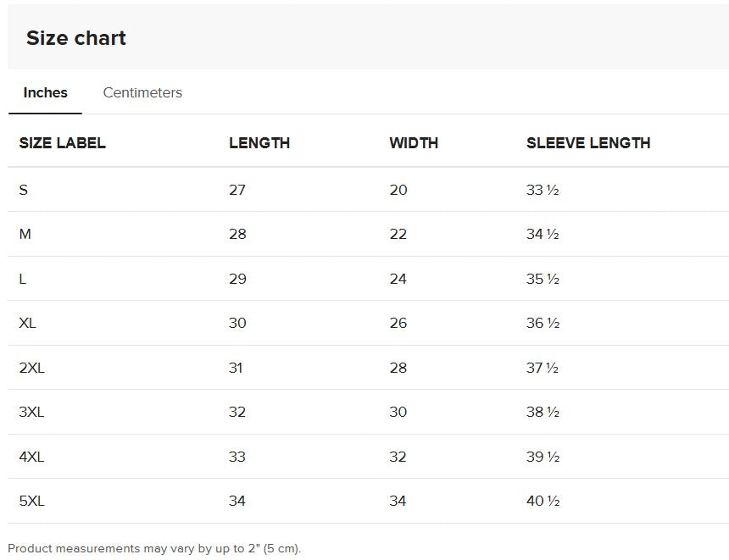Image resolution: width=729 pixels, height=560 pixels.
Task: Select the Inches tab
Action: [x=45, y=92]
